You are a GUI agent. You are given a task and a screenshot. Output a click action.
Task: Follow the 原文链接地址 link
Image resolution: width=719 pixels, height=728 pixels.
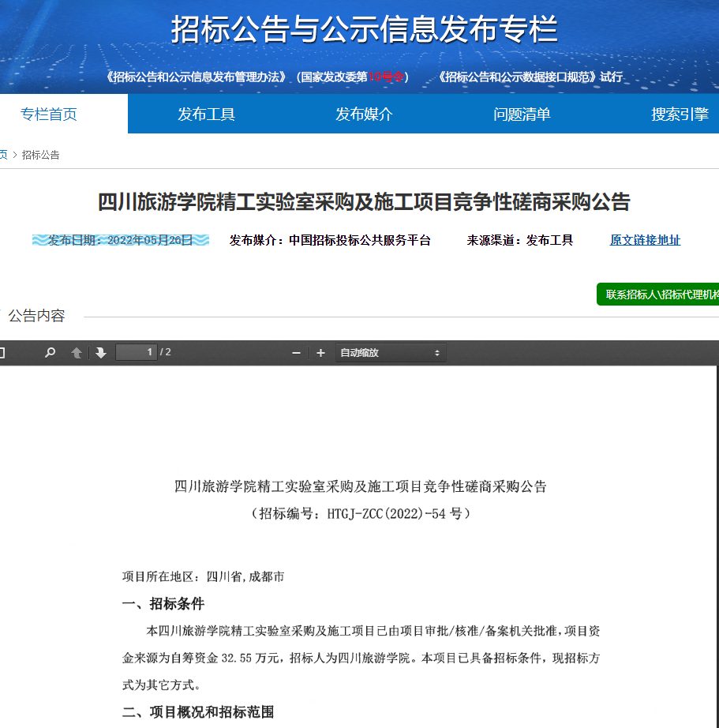[645, 240]
